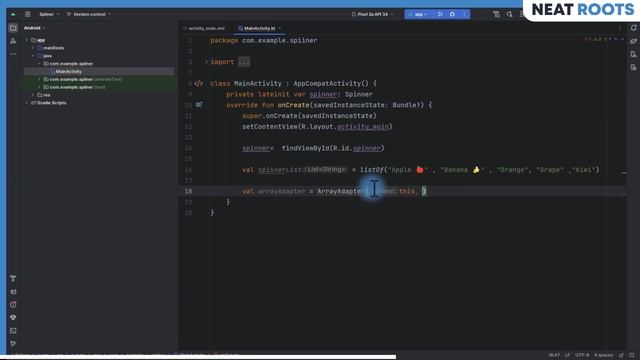Viewport: 640px width, 360px height.
Task: Expand the folded import block
Action: tap(206, 62)
